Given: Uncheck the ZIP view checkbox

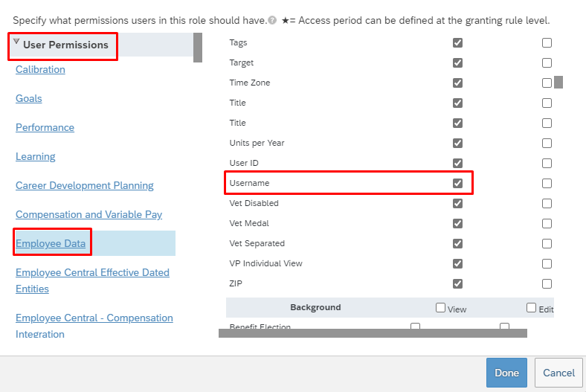Looking at the screenshot, I should pos(457,283).
